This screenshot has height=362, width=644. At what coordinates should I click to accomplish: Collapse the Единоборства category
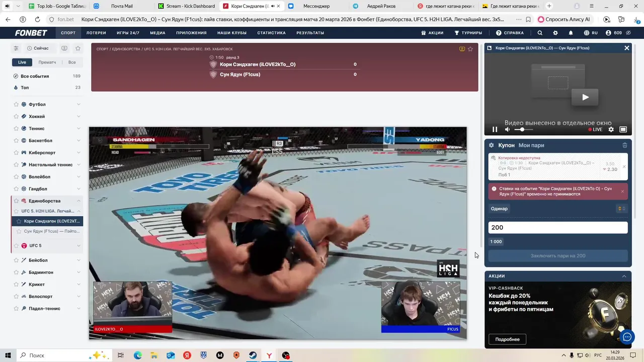(78, 201)
